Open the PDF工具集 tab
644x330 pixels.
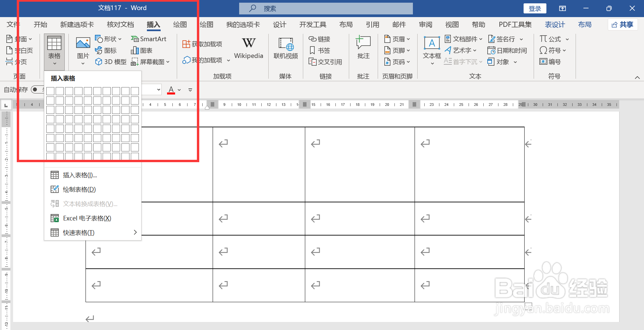pyautogui.click(x=515, y=24)
